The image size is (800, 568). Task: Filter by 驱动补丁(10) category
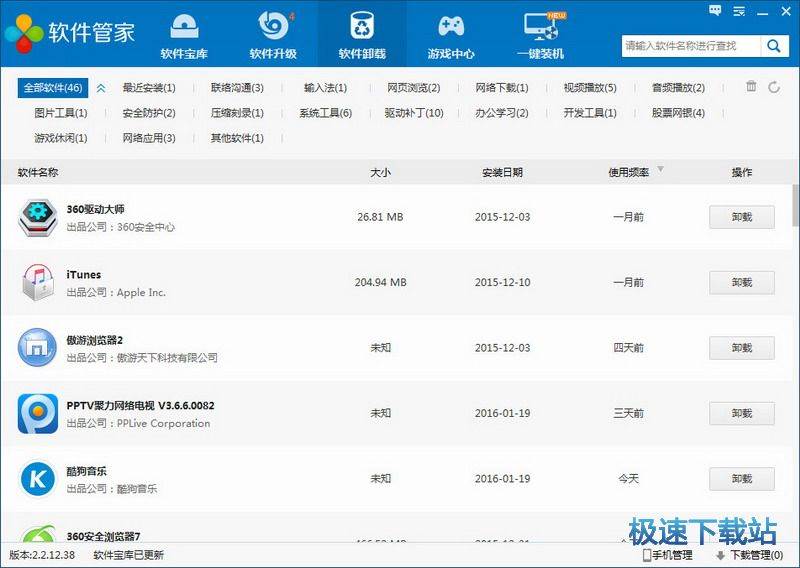click(x=413, y=113)
